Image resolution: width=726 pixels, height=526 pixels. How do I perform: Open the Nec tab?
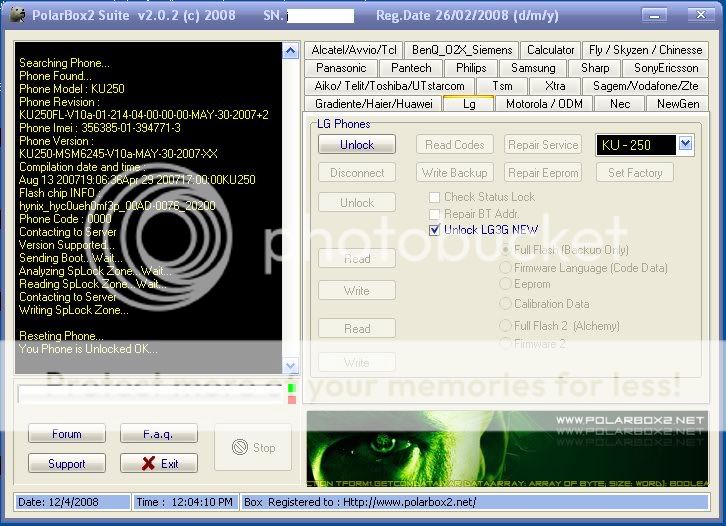tap(620, 104)
